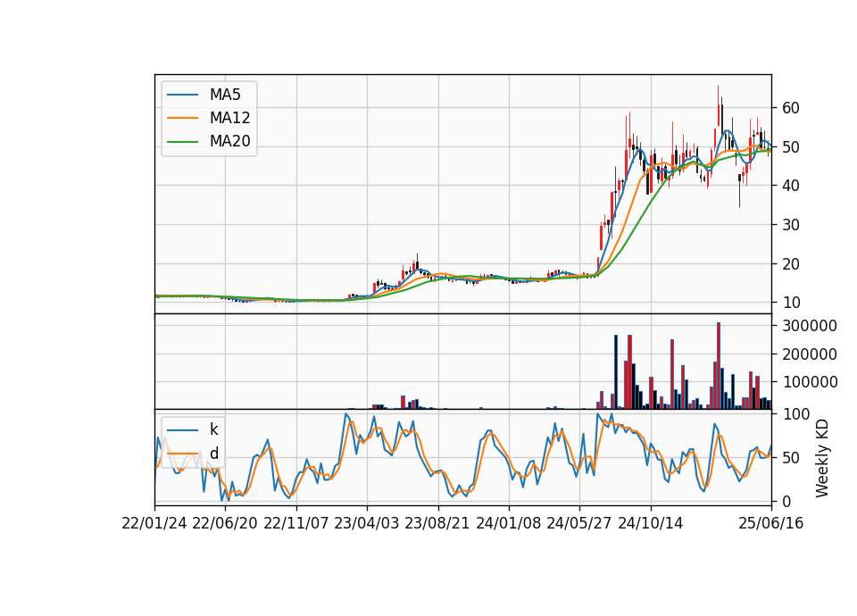Click the price axis value 30
This screenshot has height=616, width=857.
[791, 225]
